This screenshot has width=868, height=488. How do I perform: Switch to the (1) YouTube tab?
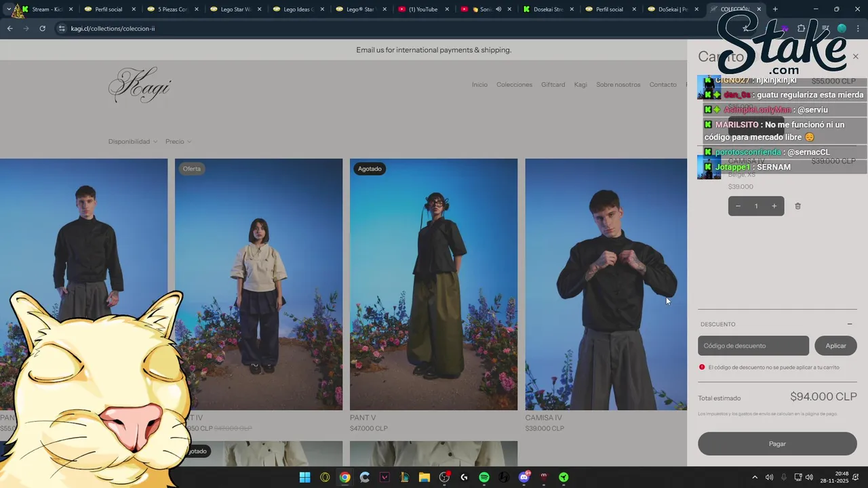(422, 9)
